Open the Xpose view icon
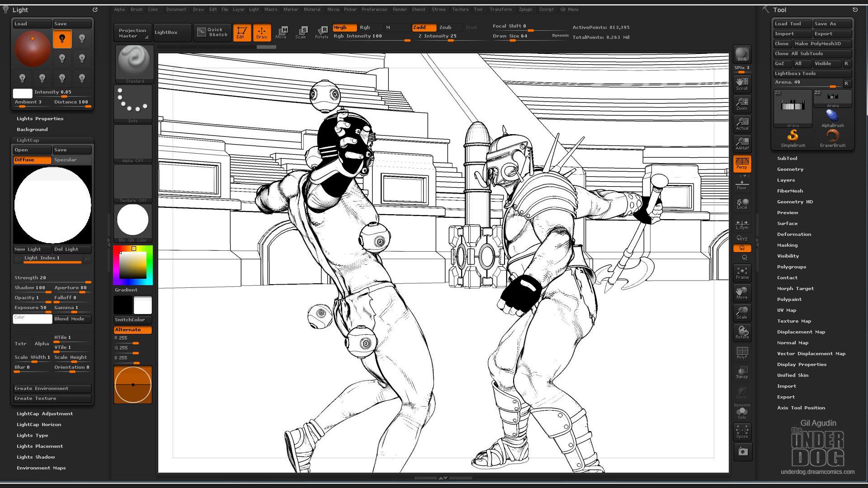868x488 pixels. (742, 432)
